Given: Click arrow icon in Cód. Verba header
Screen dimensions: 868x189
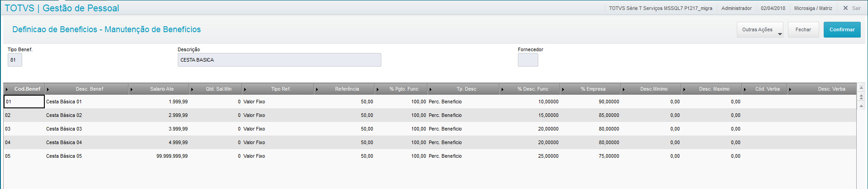Looking at the screenshot, I should point(745,89).
